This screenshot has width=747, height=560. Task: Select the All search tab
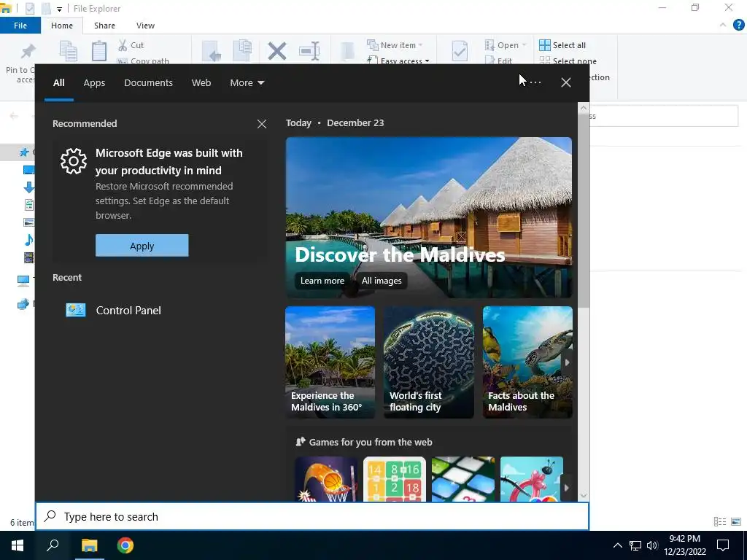(58, 83)
